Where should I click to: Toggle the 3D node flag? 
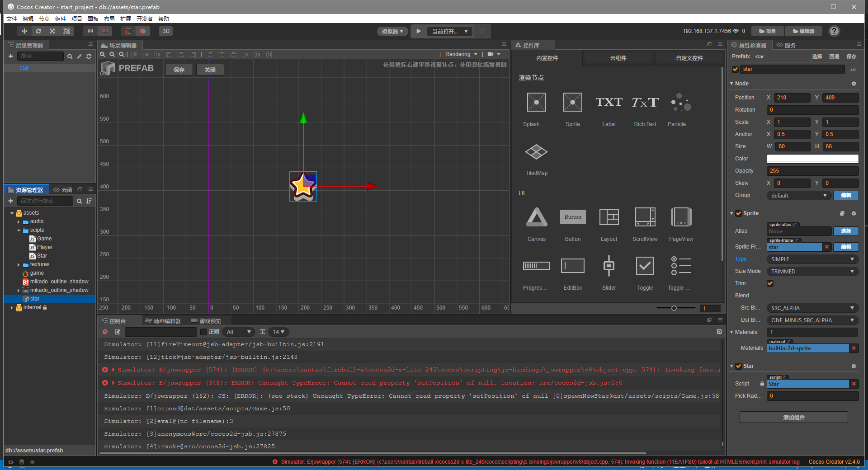(853, 69)
